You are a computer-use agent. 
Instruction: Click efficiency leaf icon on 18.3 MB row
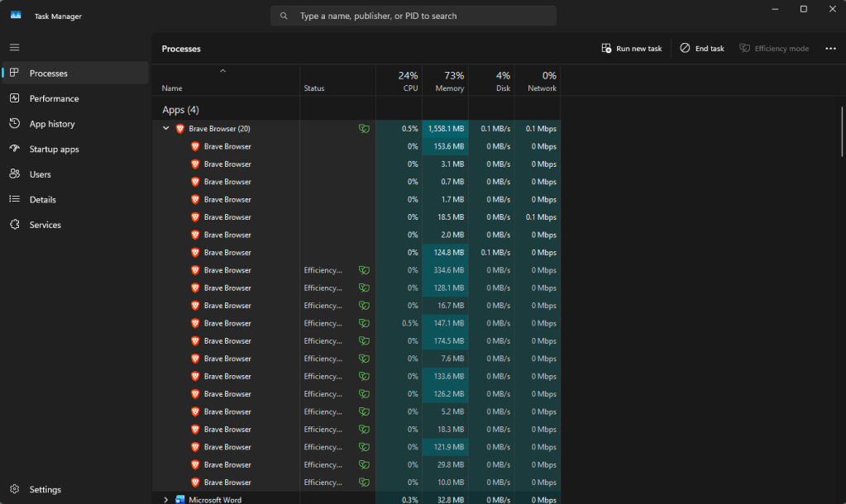click(x=364, y=429)
